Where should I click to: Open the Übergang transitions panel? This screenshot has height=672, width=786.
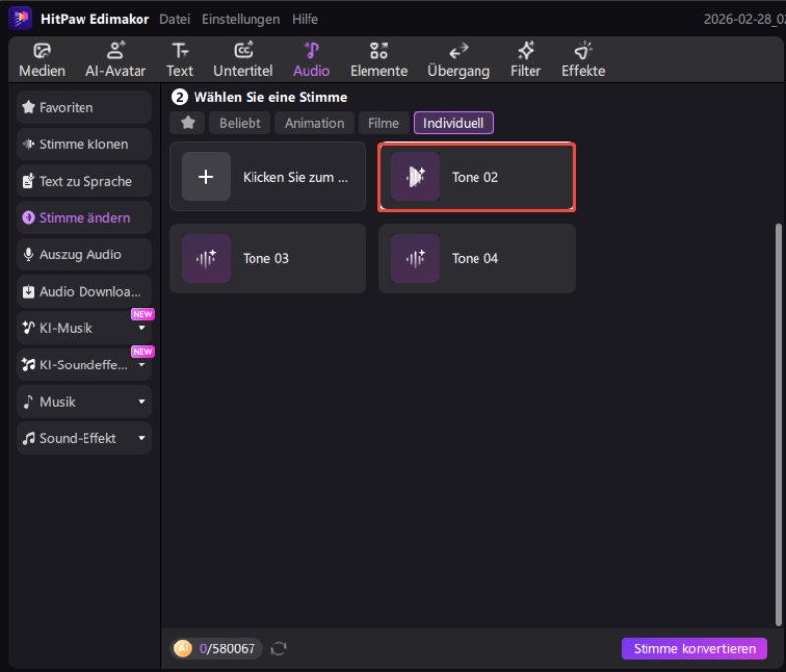click(458, 60)
